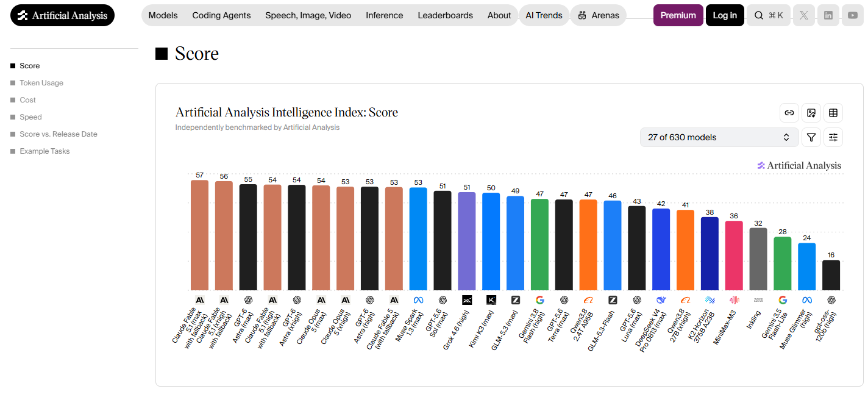Screen dimensions: 868x397
Task: Jump to Score vs. Release Date section
Action: [x=59, y=134]
